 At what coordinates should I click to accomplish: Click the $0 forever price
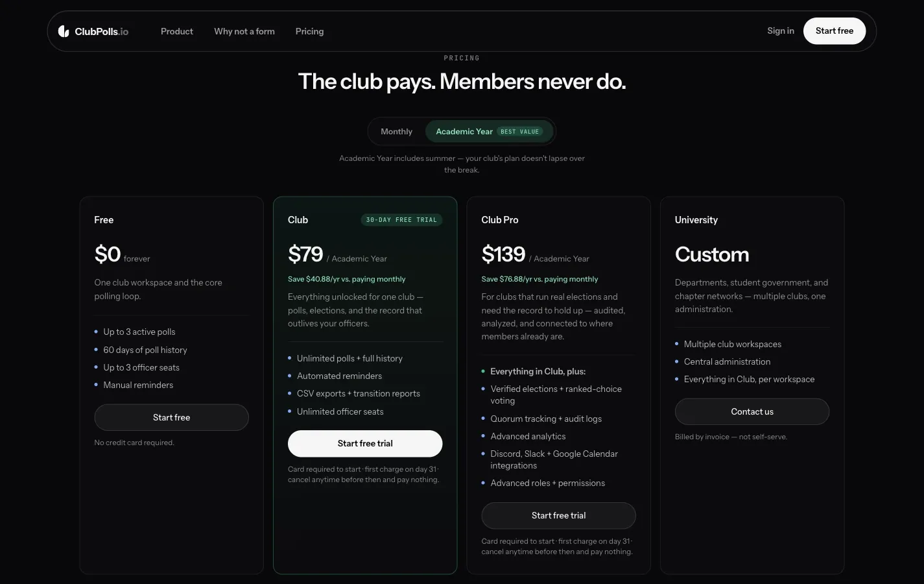122,254
